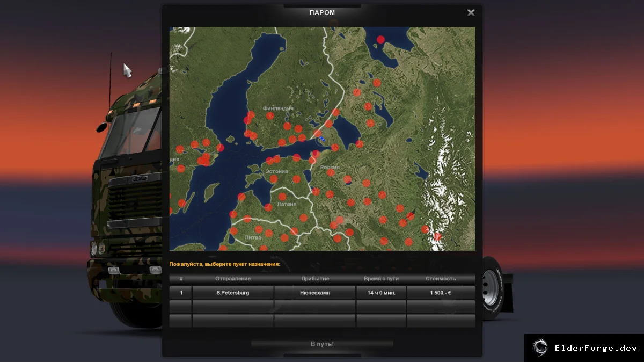
Task: Select the S.Petersburg departure cell
Action: click(233, 293)
